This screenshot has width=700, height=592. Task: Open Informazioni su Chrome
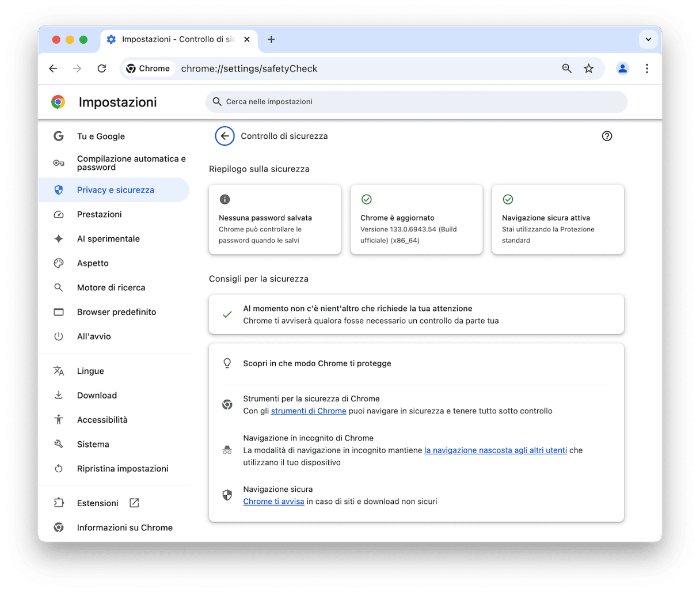[x=114, y=528]
